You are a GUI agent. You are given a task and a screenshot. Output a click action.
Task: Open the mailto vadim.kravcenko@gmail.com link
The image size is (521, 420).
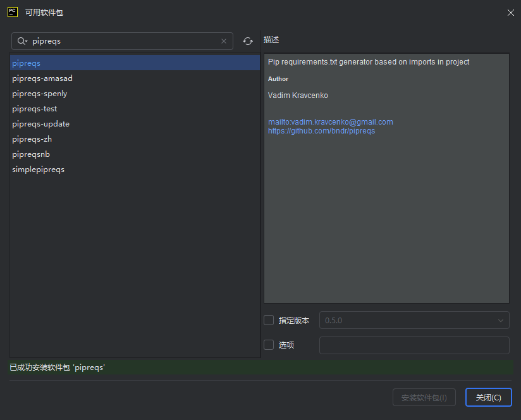tap(330, 122)
